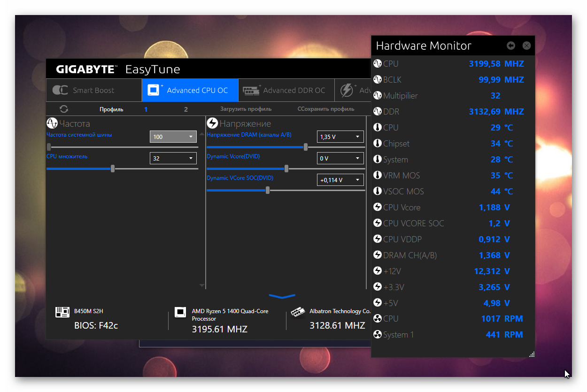This screenshot has height=392, width=587.
Task: Click the Напряжение DRAM slider handle
Action: click(x=306, y=147)
